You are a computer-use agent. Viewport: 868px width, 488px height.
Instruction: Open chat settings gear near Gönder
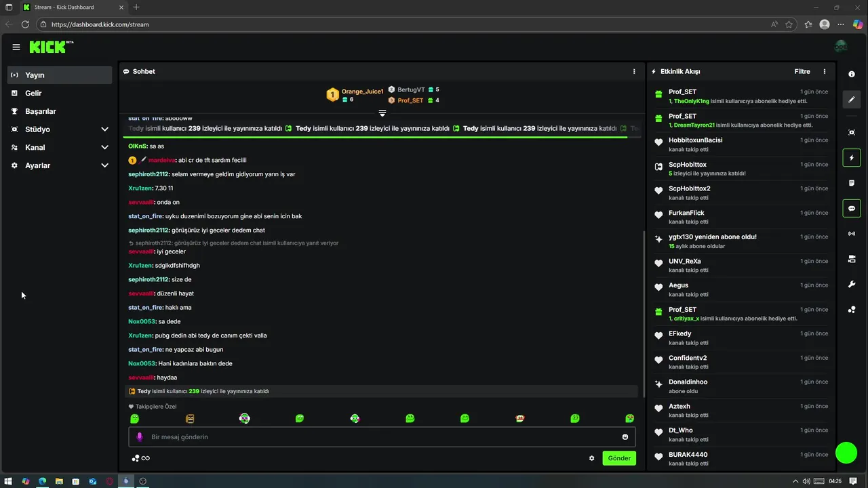coord(591,458)
